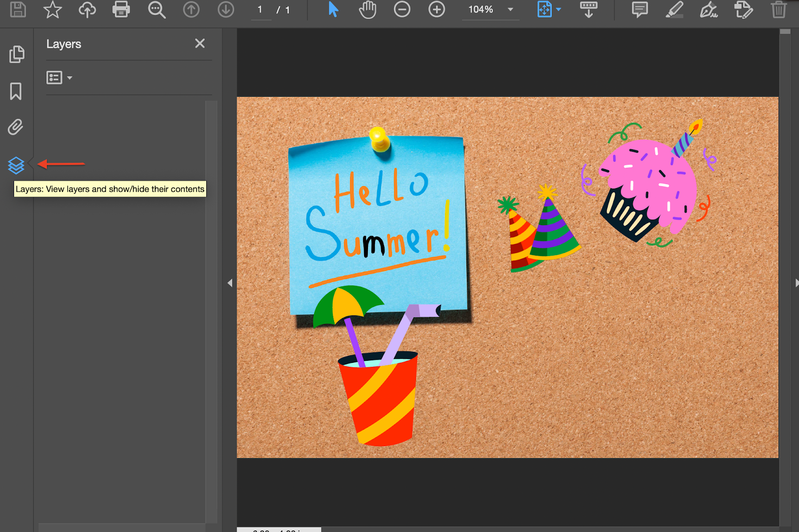Image resolution: width=799 pixels, height=532 pixels.
Task: Delete with the trash icon
Action: tap(779, 9)
